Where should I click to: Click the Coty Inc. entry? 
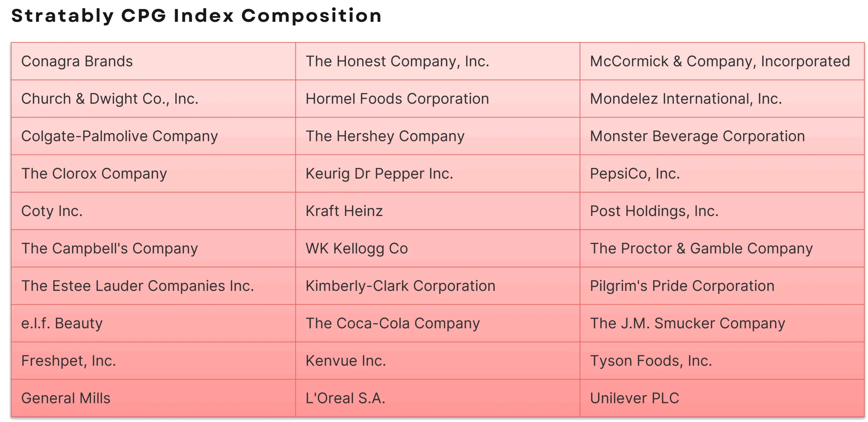click(52, 211)
